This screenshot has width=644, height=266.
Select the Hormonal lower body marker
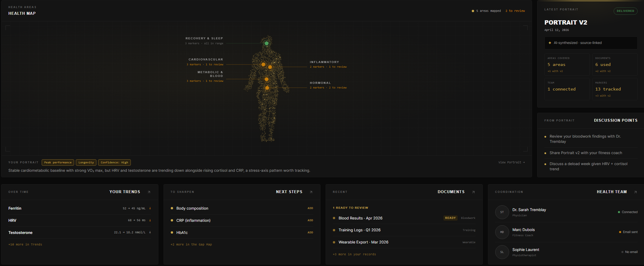click(267, 88)
